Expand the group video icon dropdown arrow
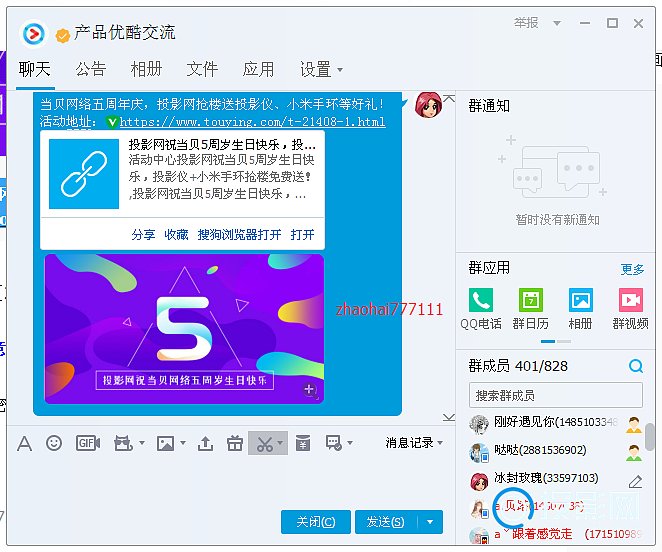662x552 pixels. pos(142,443)
